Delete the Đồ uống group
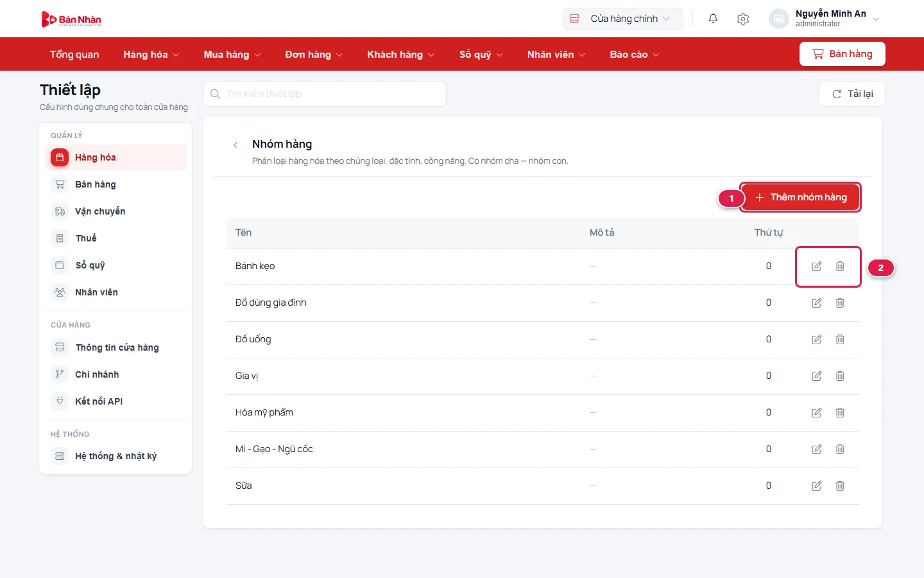The width and height of the screenshot is (924, 578). 840,340
